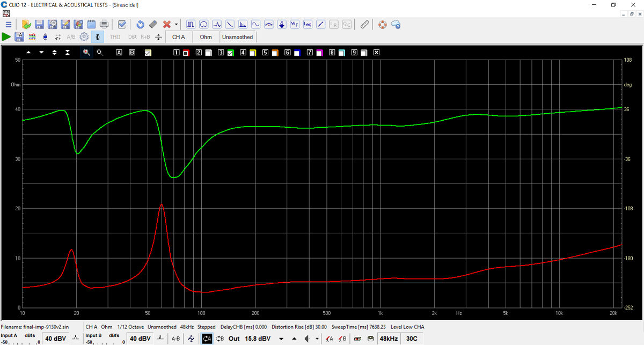
Task: Open the hamburger main menu
Action: pyautogui.click(x=9, y=24)
